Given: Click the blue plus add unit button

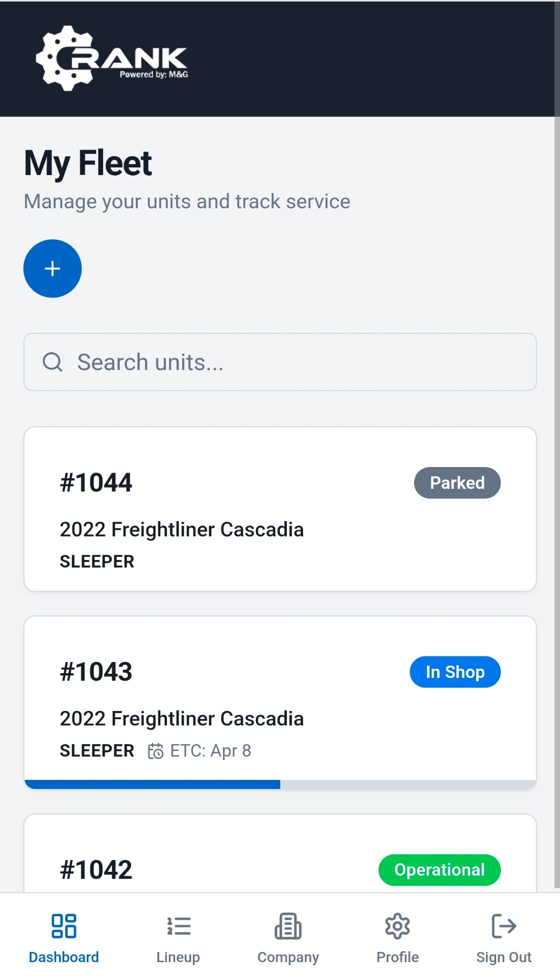Looking at the screenshot, I should 53,268.
